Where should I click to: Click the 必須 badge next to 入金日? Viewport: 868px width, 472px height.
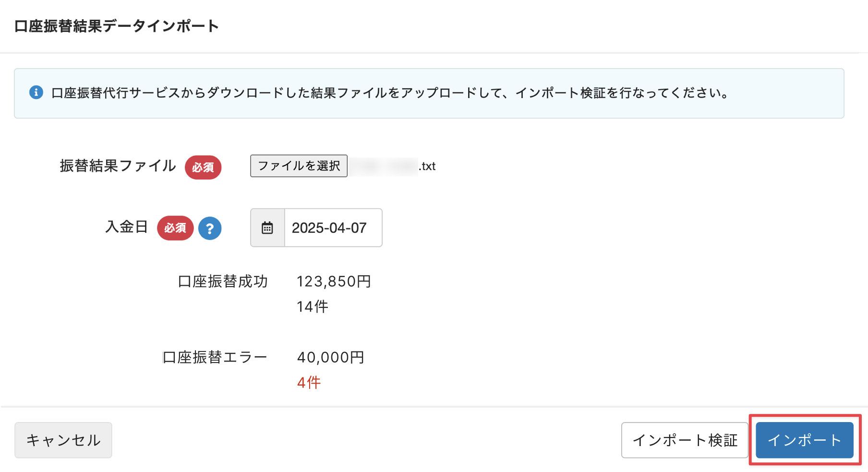point(175,228)
